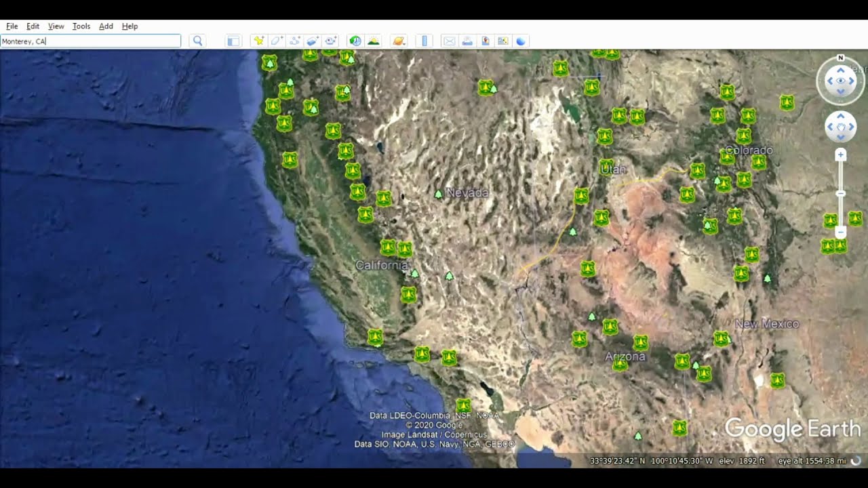Click the eye alt 1554.38 mi readout
This screenshot has height=488, width=868.
[x=812, y=461]
